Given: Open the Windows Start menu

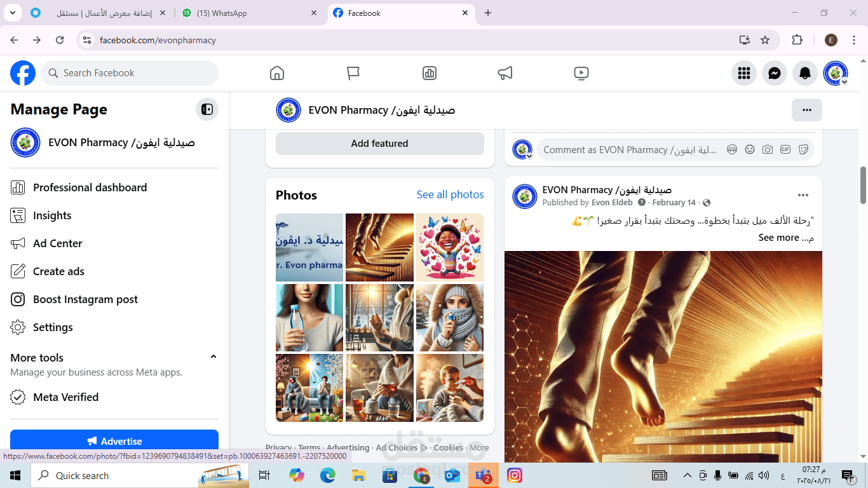Looking at the screenshot, I should click(15, 475).
